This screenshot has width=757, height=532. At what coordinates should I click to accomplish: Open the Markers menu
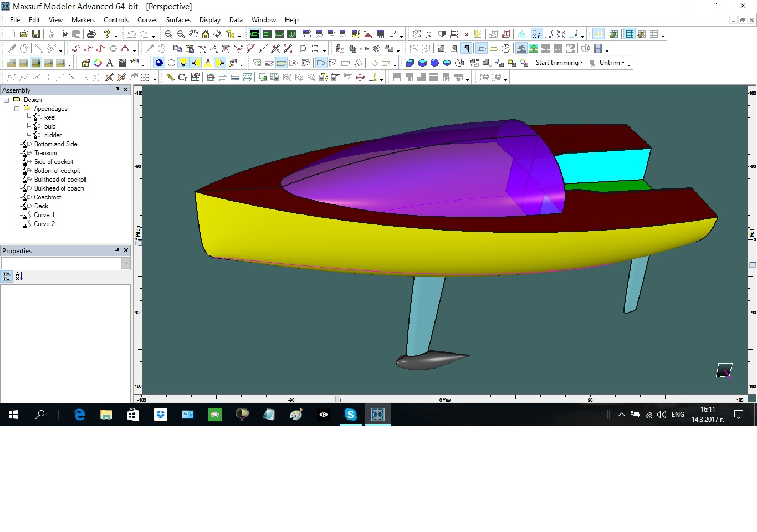(83, 20)
